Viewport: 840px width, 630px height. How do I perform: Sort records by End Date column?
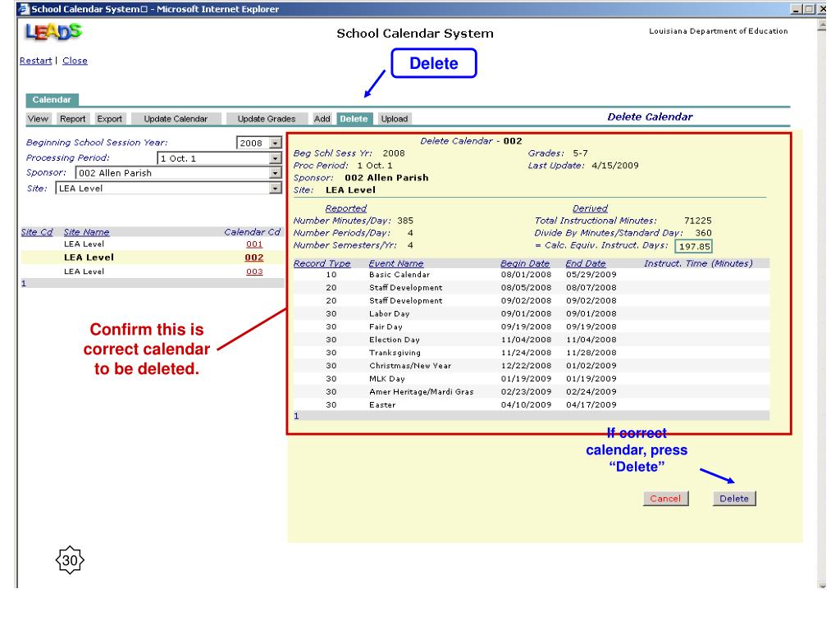click(586, 263)
